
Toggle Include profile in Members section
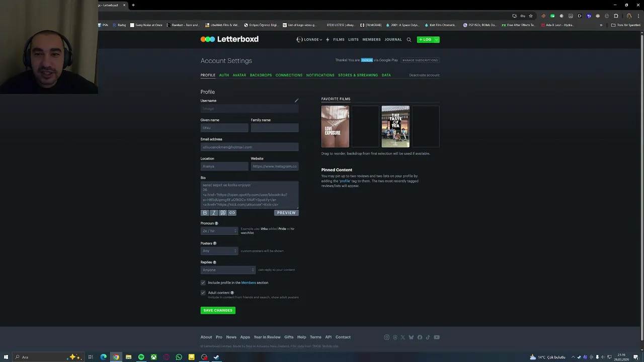203,283
